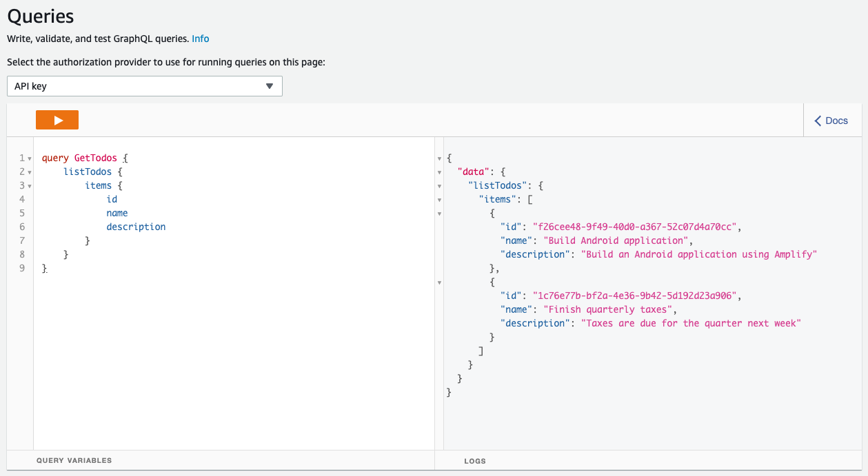Open the Docs panel
Screen dimensions: 868x476
pos(831,121)
